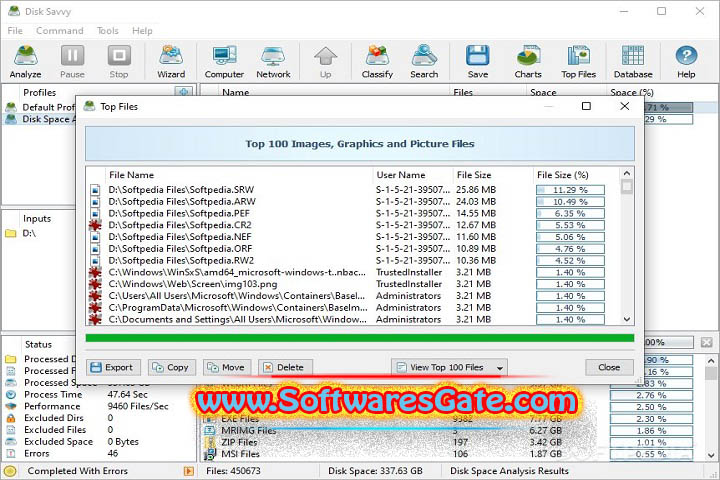Click the Softpedia.SRW file icon
The height and width of the screenshot is (480, 720).
tap(95, 190)
